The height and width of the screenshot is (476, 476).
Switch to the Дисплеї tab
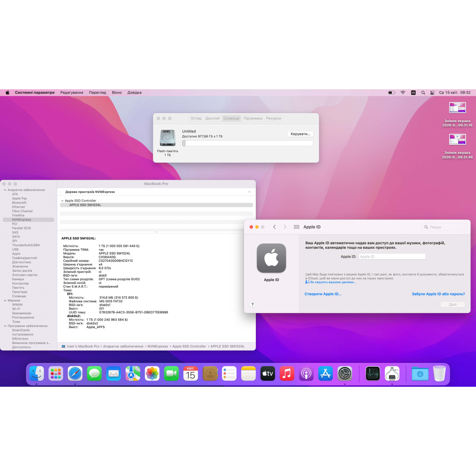pyautogui.click(x=213, y=118)
